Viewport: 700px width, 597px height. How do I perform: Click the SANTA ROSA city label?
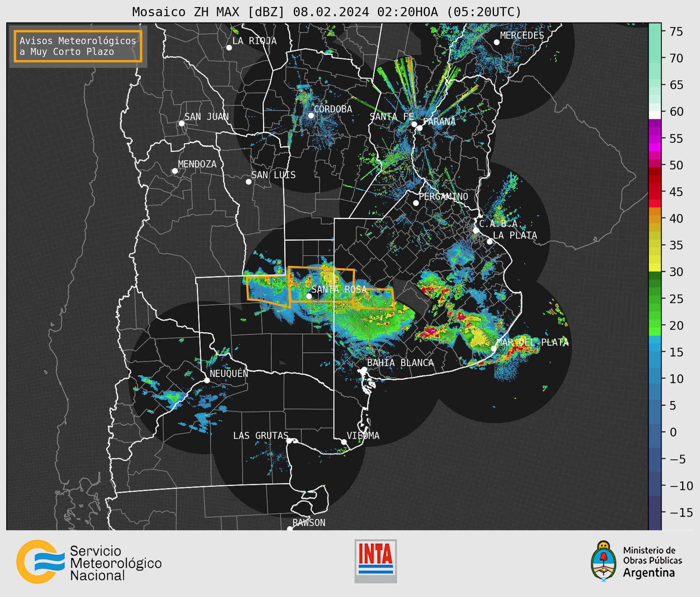point(339,289)
